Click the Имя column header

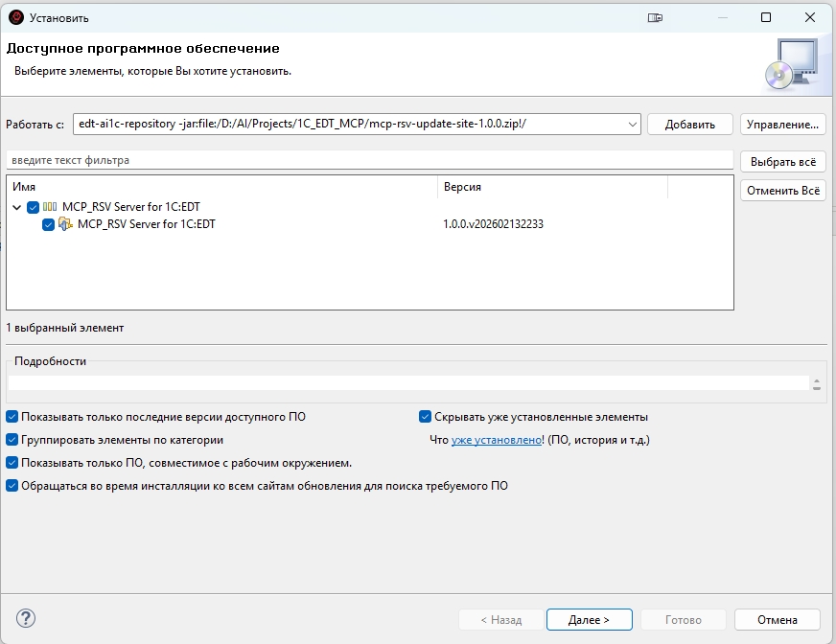click(221, 187)
